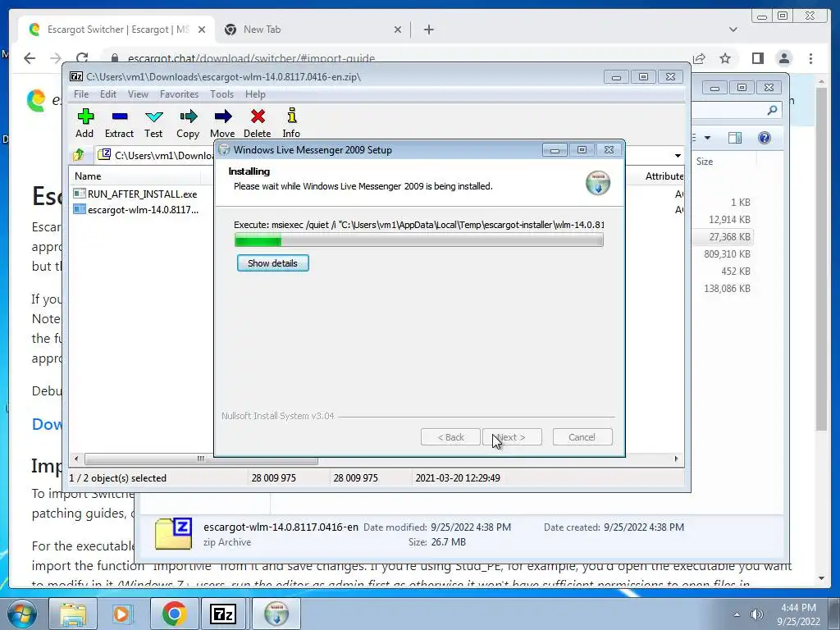The image size is (840, 630).
Task: Select the escargot-wlm-14.0.8117 file in 7-Zip
Action: [136, 209]
